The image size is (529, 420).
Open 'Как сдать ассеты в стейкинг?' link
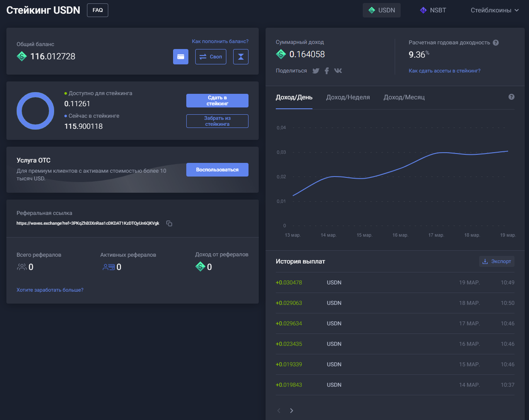tap(444, 71)
